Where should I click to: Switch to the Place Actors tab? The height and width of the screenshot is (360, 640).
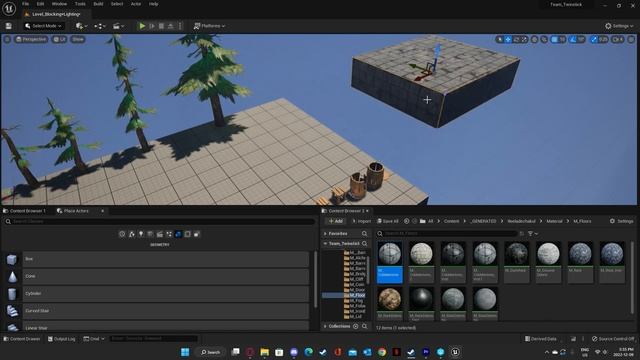click(76, 211)
